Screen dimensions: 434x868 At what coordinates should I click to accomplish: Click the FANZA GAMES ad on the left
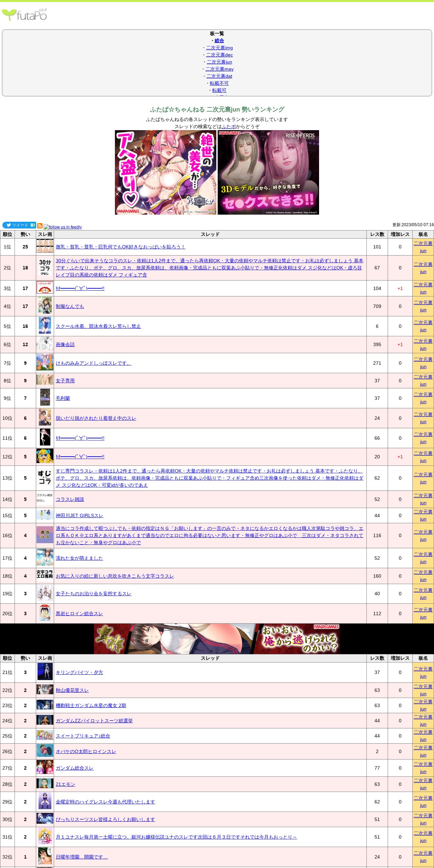pos(166,172)
